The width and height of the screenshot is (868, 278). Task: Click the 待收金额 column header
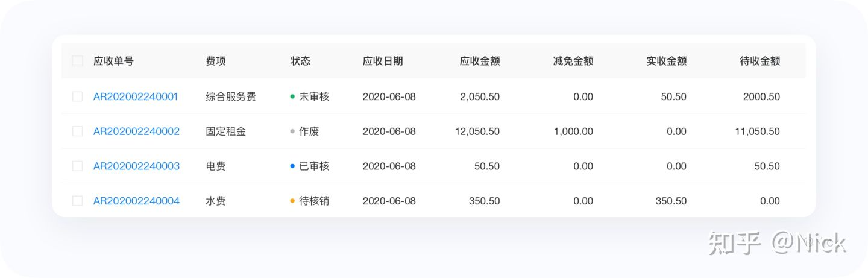tap(760, 61)
